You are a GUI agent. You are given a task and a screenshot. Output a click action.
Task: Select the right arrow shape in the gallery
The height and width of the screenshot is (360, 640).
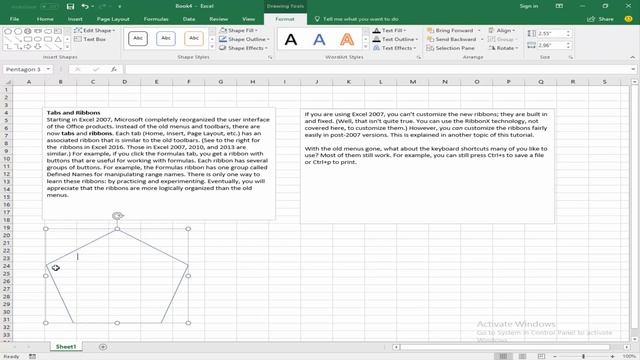pyautogui.click(x=28, y=47)
